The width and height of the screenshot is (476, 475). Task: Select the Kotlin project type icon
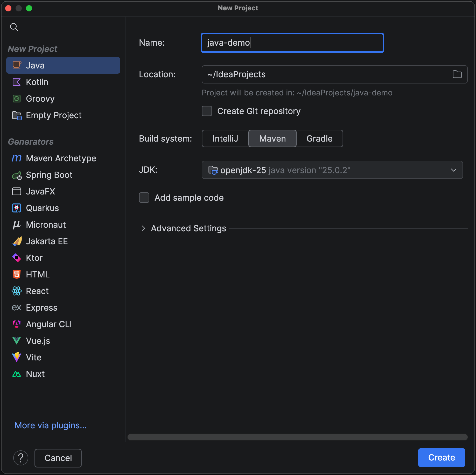click(17, 82)
